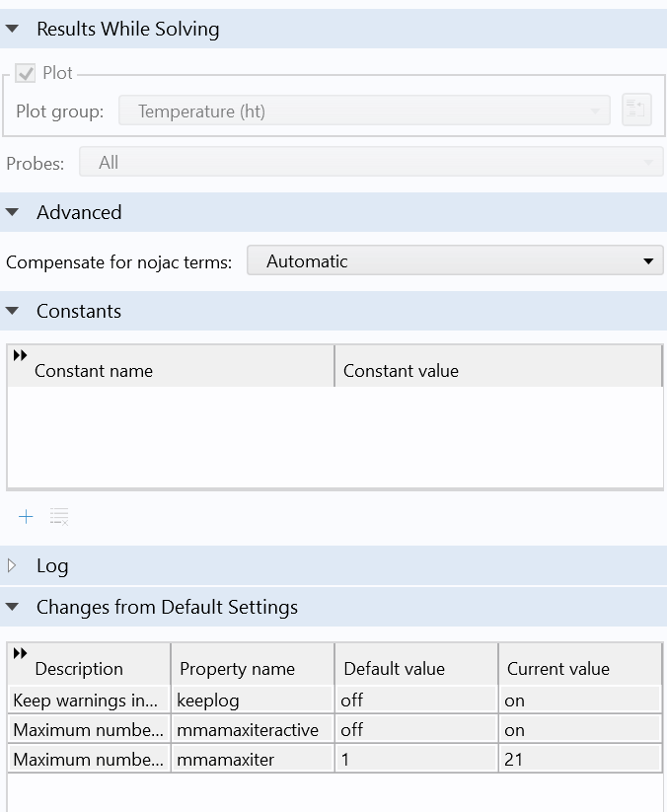Viewport: 667px width, 812px height.
Task: Collapse the Results While Solving section
Action: (13, 30)
